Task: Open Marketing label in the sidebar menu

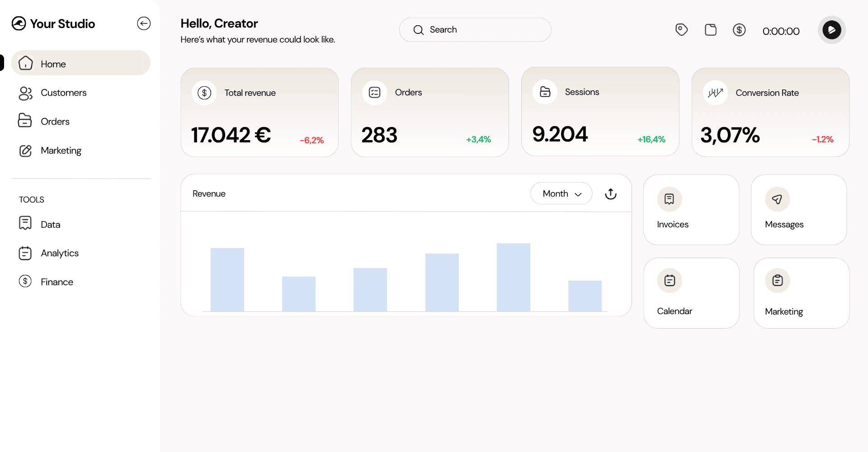Action: click(x=61, y=151)
